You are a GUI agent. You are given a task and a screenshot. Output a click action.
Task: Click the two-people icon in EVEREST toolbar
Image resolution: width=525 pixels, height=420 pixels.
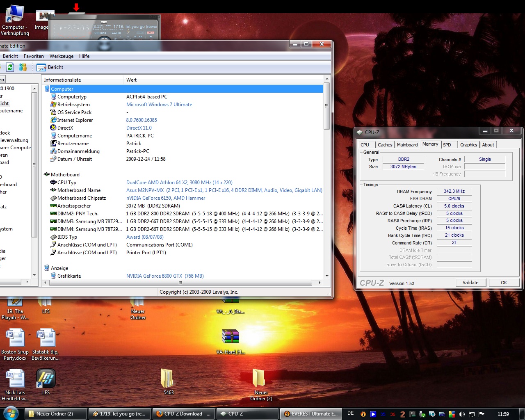click(23, 67)
